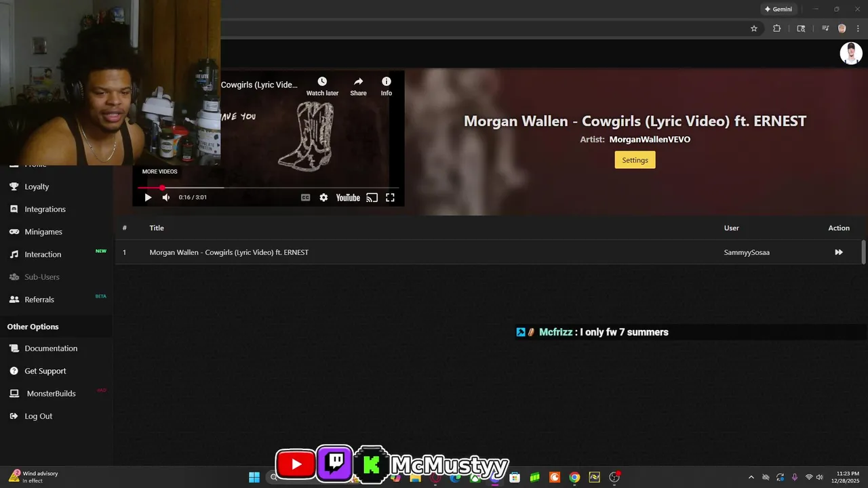Click the SammyySosaa user cell
This screenshot has height=488, width=868.
coord(747,252)
